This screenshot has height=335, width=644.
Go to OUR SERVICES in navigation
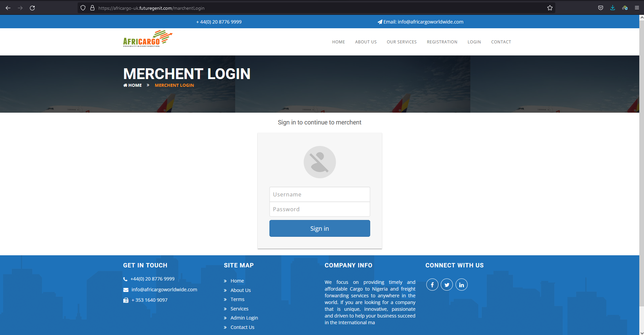tap(401, 42)
